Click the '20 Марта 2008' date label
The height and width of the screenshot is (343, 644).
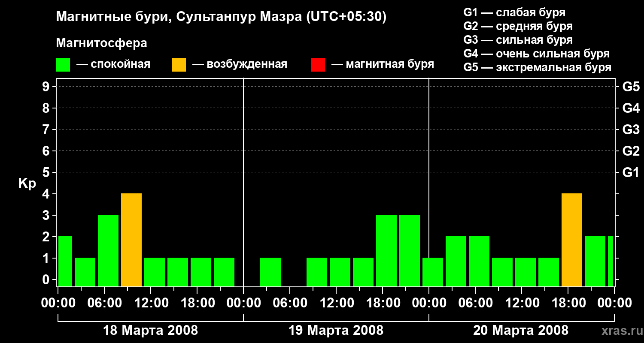(521, 331)
